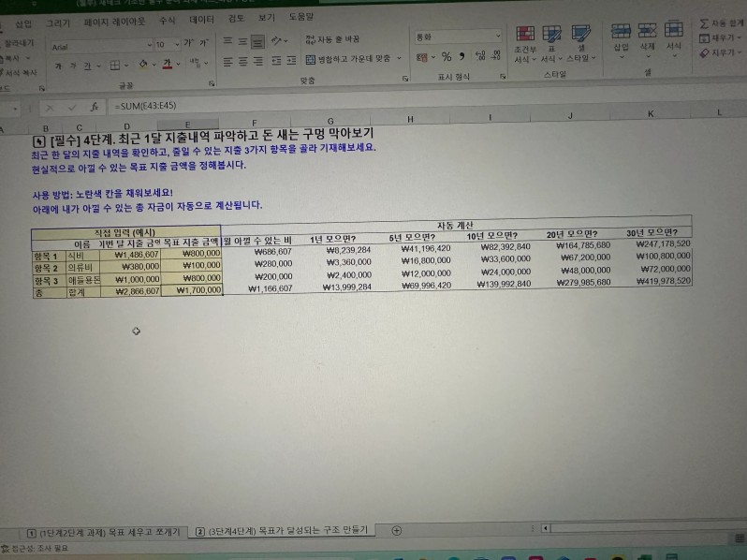Click the text orientation icon

276,41
